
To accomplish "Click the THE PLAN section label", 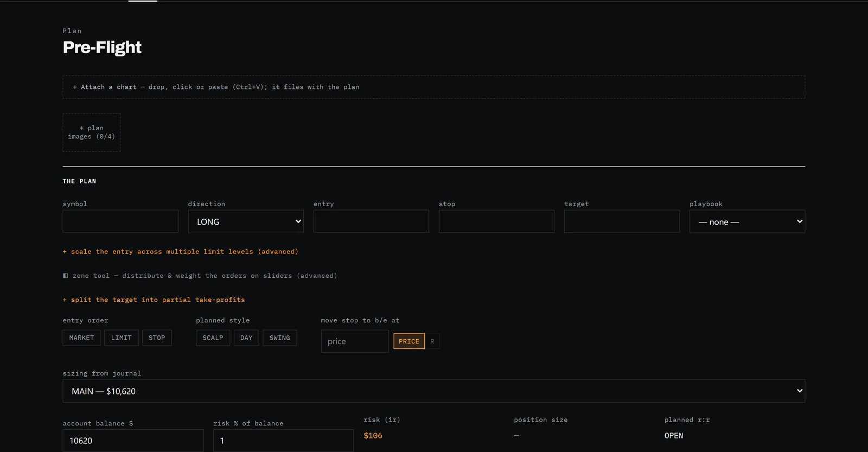I will click(x=79, y=181).
